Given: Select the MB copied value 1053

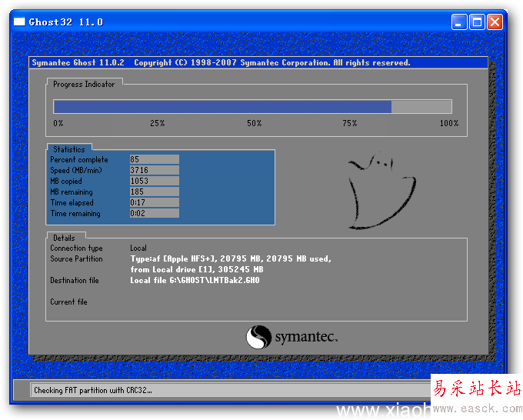Looking at the screenshot, I should (155, 181).
